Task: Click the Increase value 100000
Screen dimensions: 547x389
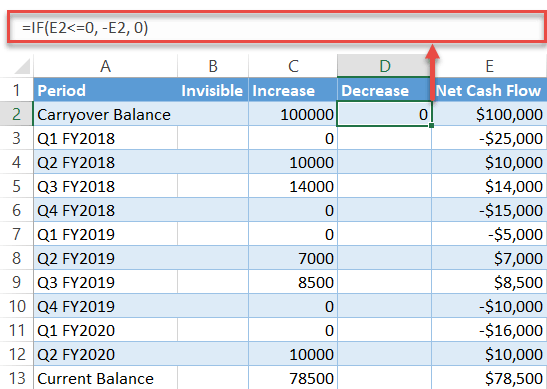Action: coord(293,114)
